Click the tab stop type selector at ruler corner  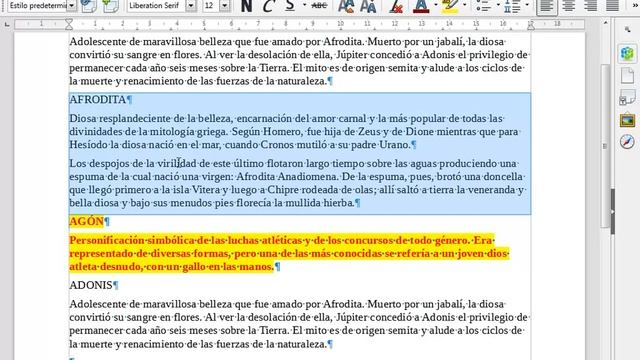coord(7,25)
